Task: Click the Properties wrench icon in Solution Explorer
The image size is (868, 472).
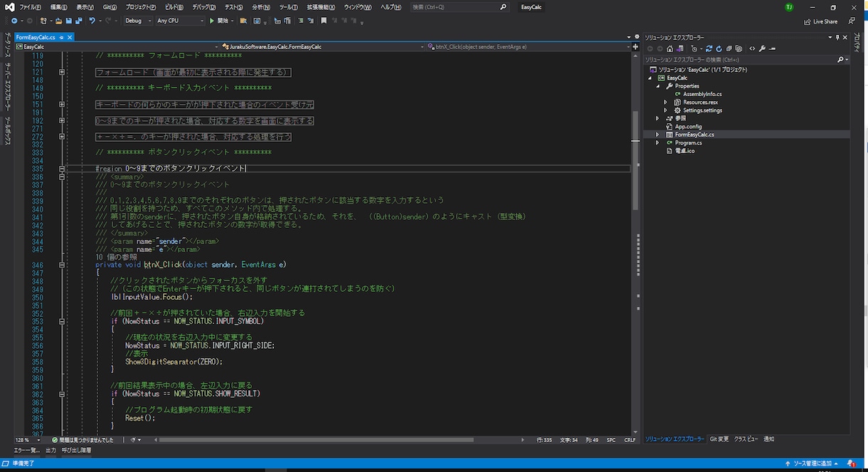Action: [x=762, y=48]
